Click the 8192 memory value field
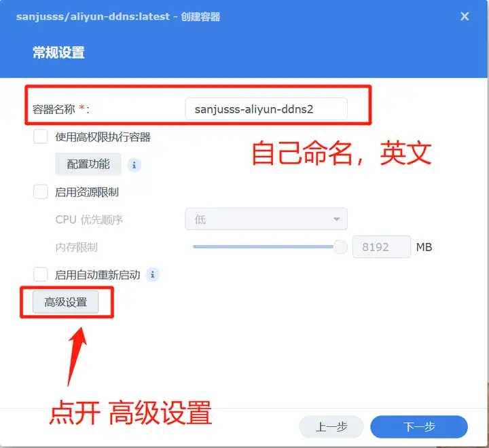Viewport: 489px width, 448px height. coord(382,247)
